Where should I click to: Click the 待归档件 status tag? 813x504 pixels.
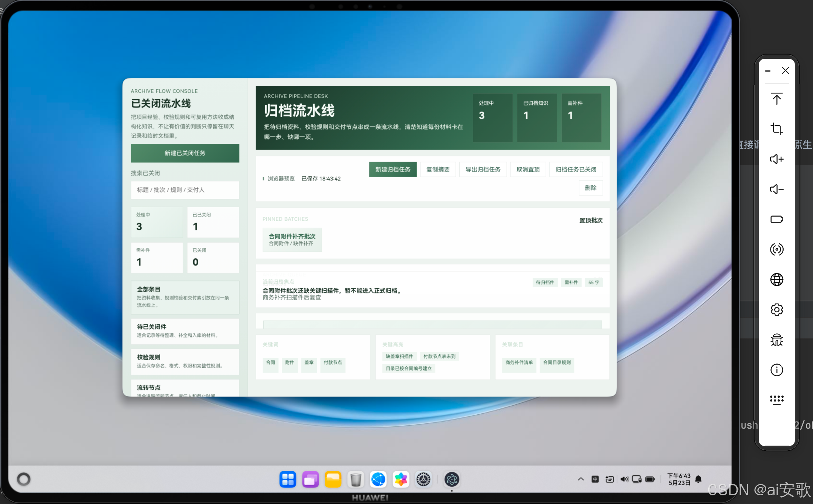[545, 283]
